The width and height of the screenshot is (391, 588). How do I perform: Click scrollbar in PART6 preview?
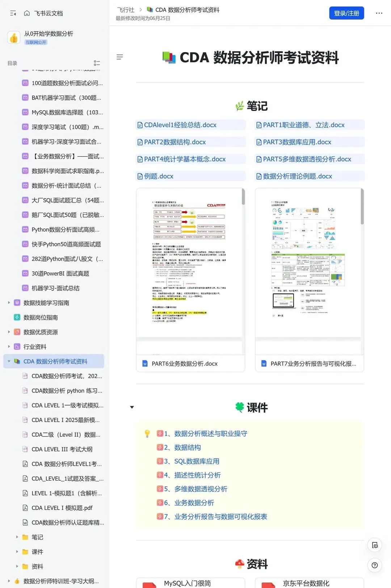pos(243,197)
